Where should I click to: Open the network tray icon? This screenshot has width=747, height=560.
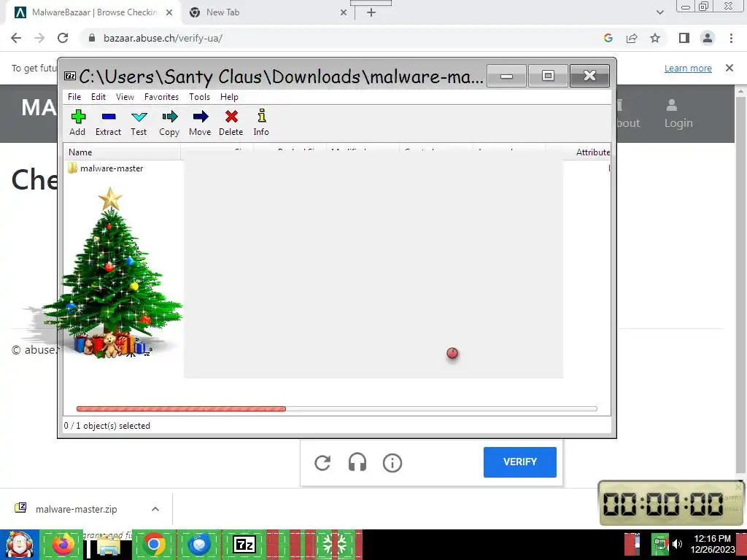coord(659,545)
